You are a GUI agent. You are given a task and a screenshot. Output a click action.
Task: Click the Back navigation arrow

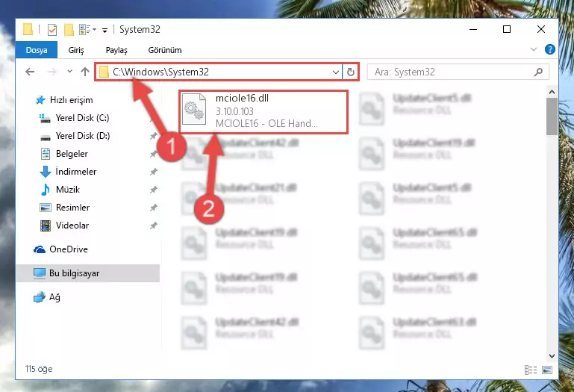pos(30,72)
